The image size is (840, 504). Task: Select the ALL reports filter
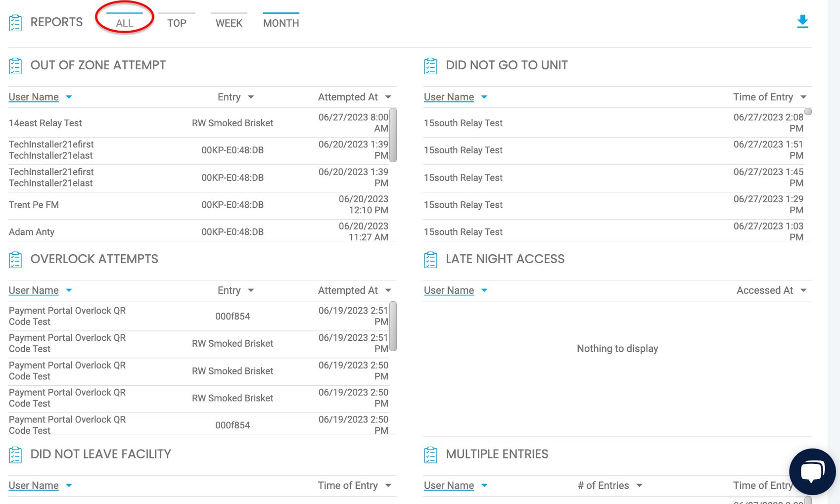124,22
